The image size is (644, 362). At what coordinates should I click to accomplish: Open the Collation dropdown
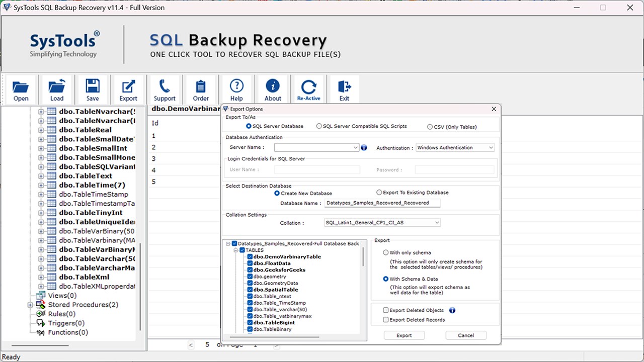(437, 223)
